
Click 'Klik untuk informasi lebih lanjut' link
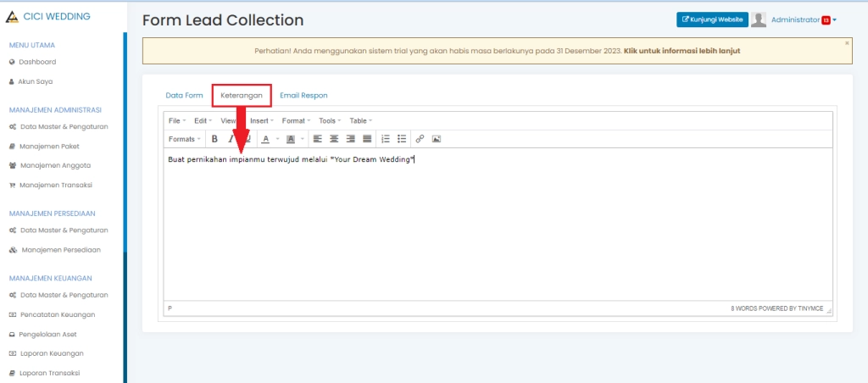[x=682, y=50]
